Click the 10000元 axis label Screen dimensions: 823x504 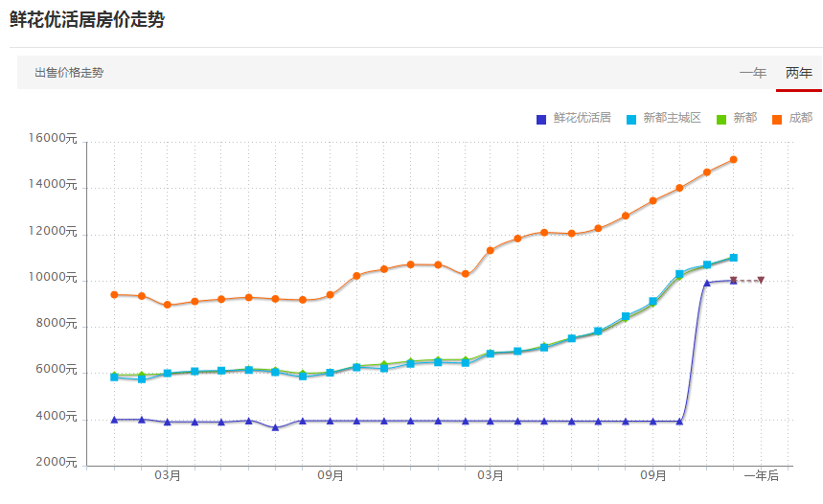point(53,277)
